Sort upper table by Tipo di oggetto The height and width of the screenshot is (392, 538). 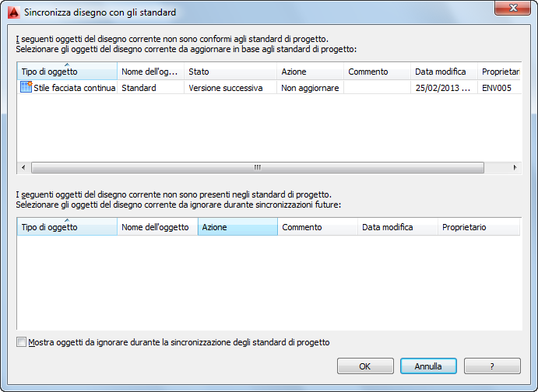tap(66, 72)
